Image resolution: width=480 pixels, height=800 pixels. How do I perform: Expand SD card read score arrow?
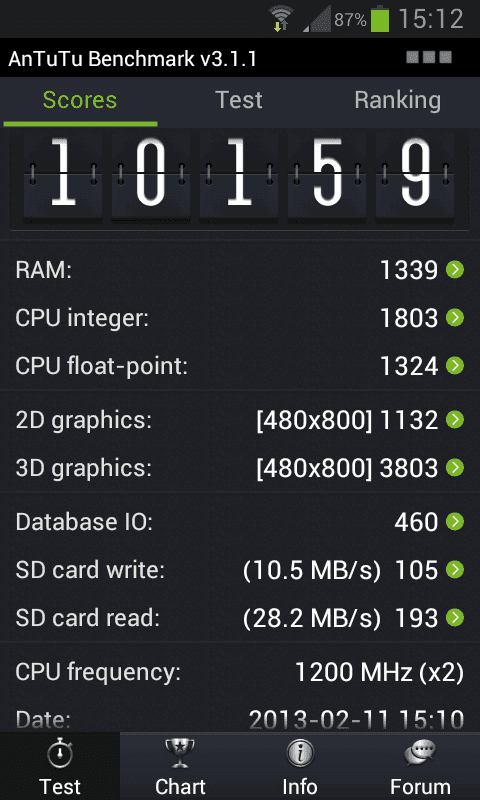(x=454, y=618)
